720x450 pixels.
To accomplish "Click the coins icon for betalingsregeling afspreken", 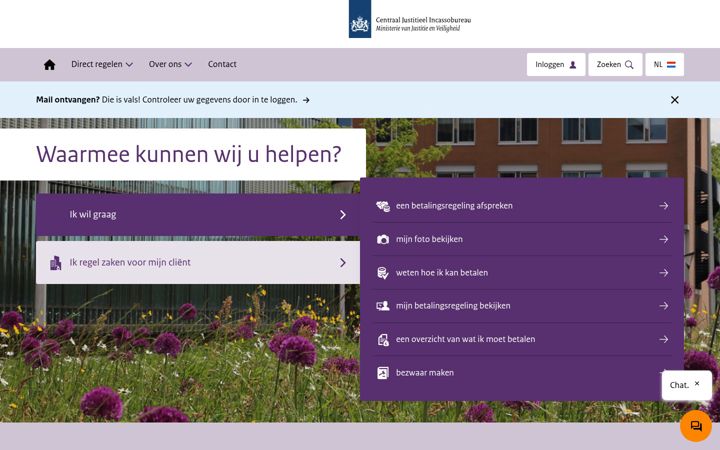I will click(383, 206).
